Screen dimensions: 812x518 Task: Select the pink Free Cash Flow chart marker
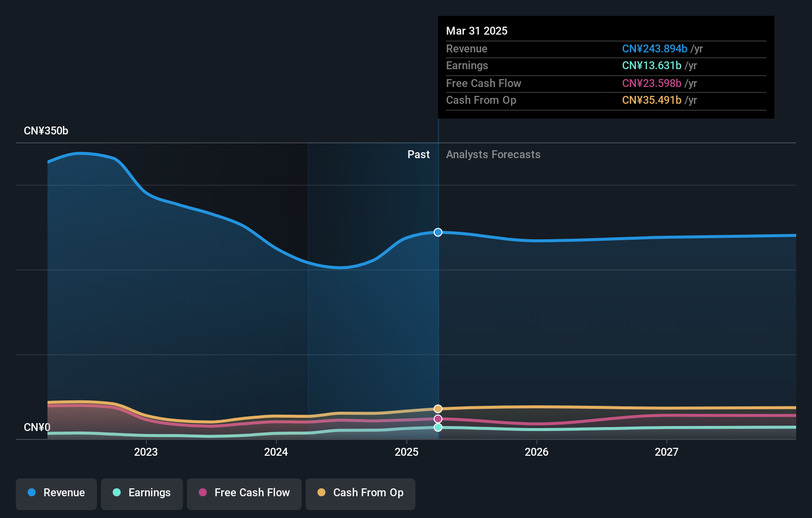438,419
